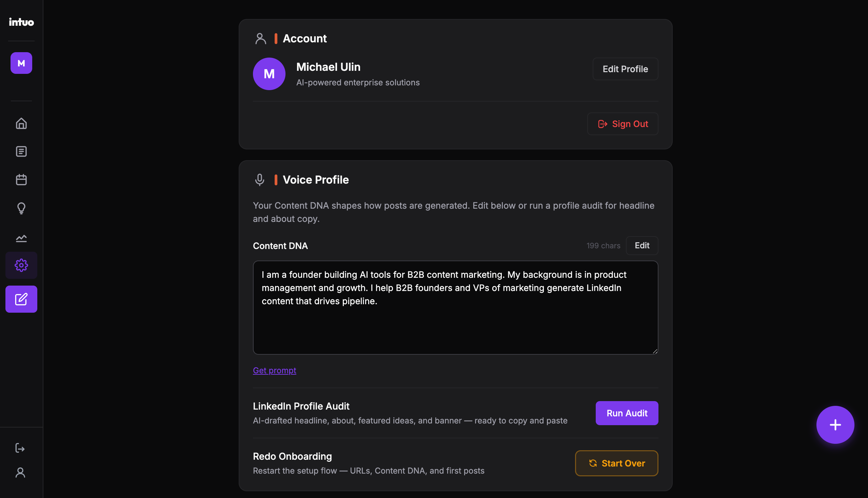Image resolution: width=868 pixels, height=498 pixels.
Task: Click inside the Content DNA text area
Action: tap(455, 307)
